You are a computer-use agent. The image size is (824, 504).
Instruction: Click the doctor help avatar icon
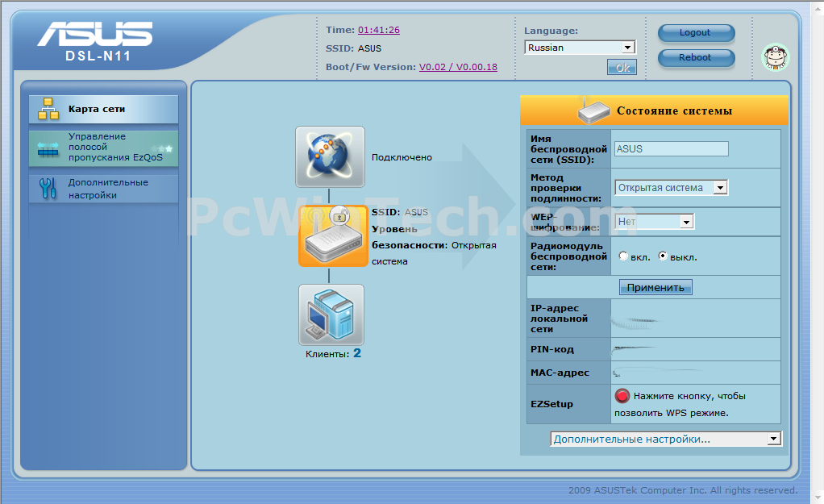[x=776, y=57]
